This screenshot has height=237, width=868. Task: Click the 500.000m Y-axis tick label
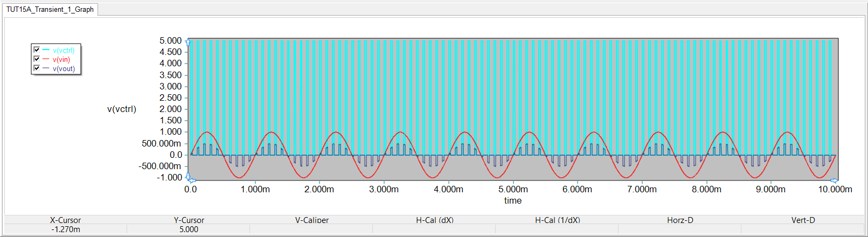[162, 143]
